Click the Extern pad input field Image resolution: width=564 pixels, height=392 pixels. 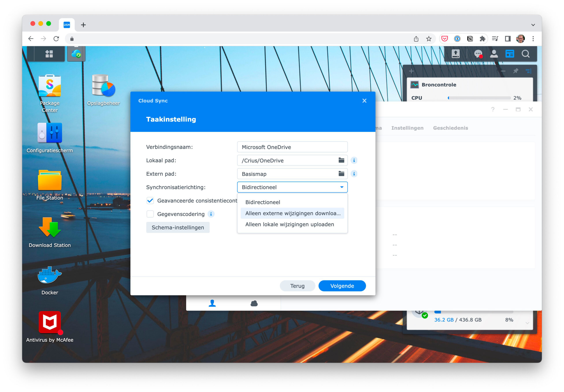point(292,174)
